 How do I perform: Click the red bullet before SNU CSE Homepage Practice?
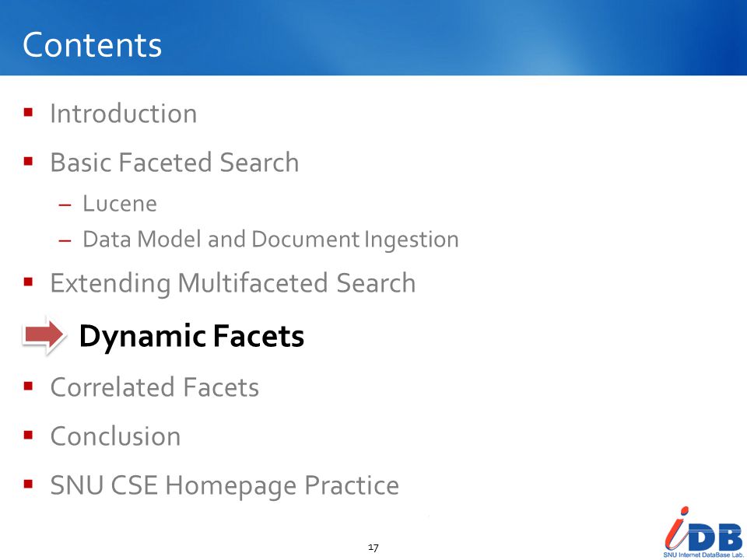28,485
